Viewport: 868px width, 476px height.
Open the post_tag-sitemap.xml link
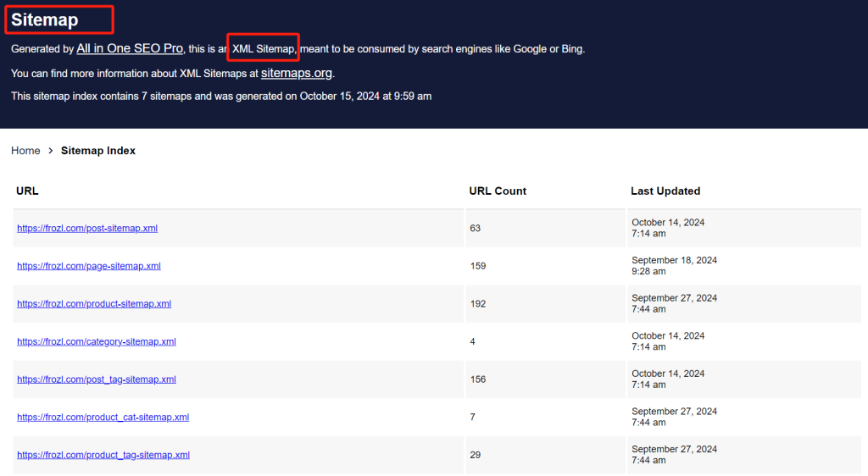(x=97, y=379)
